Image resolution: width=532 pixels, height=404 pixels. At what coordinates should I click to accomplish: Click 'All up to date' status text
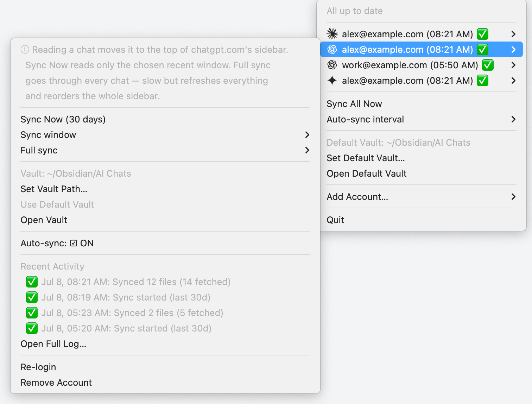[x=355, y=11]
